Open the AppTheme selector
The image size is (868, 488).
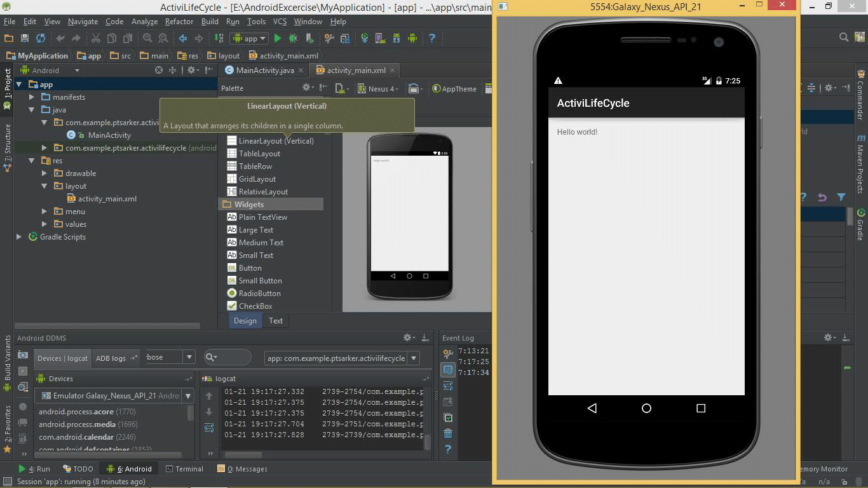(x=455, y=88)
